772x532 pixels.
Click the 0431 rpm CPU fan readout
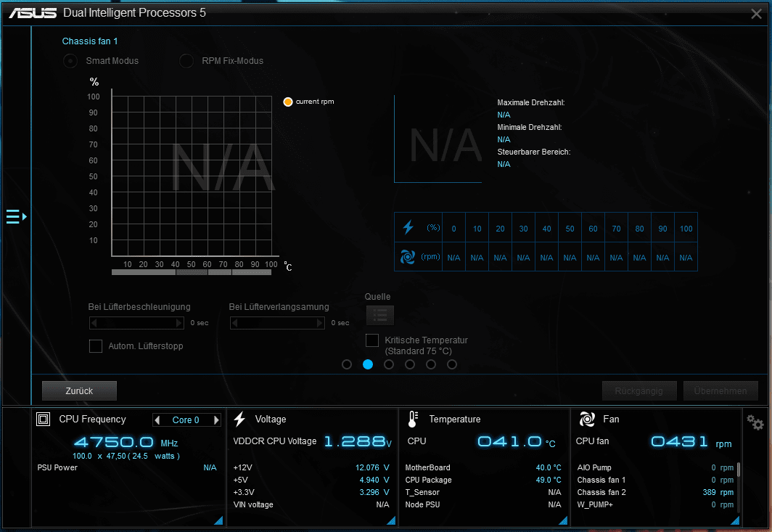pos(691,441)
